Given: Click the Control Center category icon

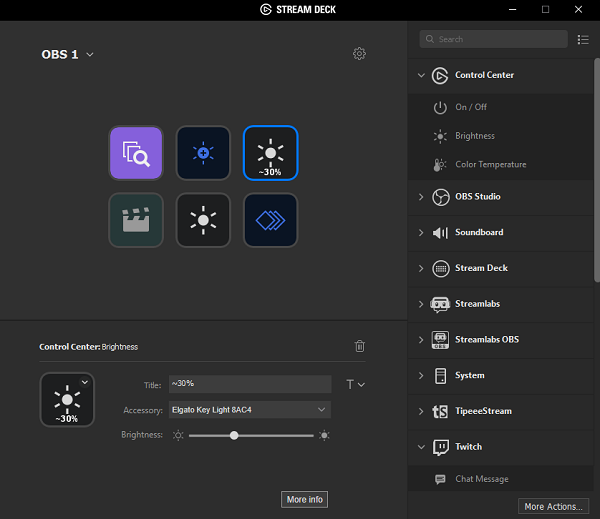Looking at the screenshot, I should point(440,75).
